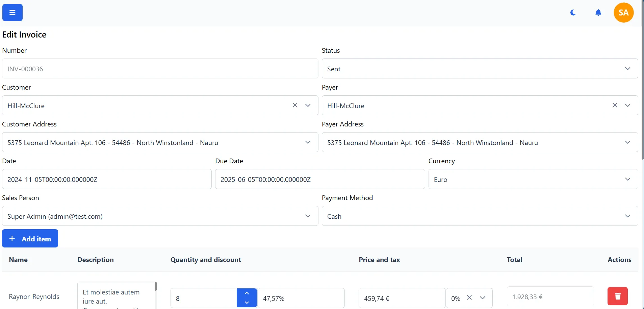Image resolution: width=644 pixels, height=309 pixels.
Task: Remove the 0% tax with the X icon
Action: pyautogui.click(x=469, y=298)
